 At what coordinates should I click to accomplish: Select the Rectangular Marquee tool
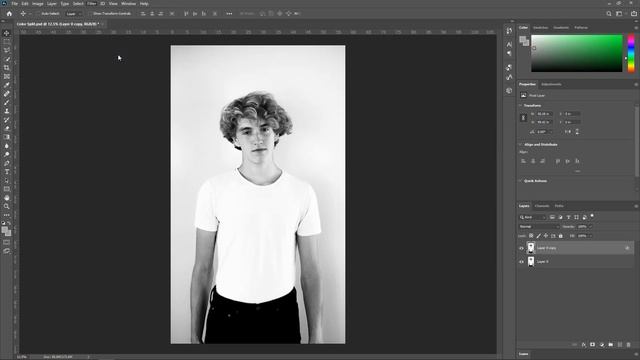coord(7,42)
